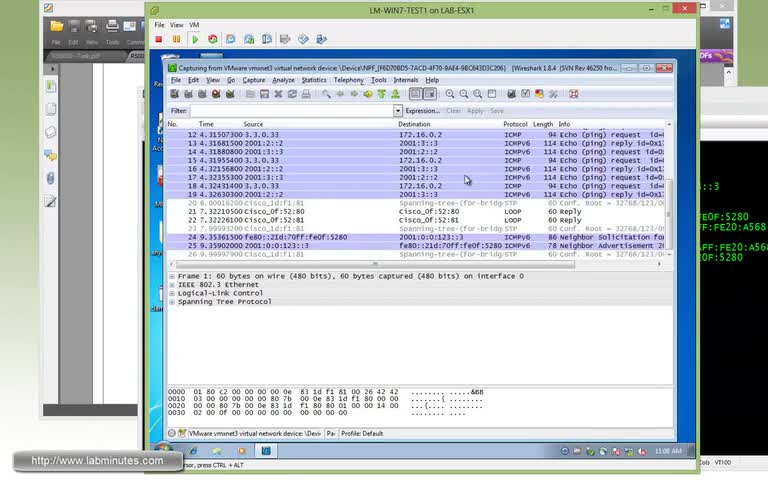Expand IEEE 802.3 Ethernet node
This screenshot has height=480, width=768.
[172, 285]
